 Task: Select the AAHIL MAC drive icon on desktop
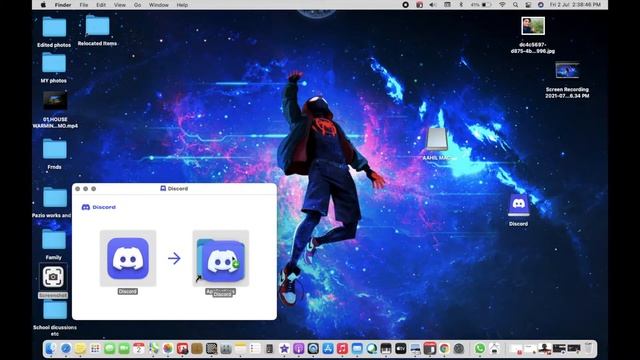[437, 140]
